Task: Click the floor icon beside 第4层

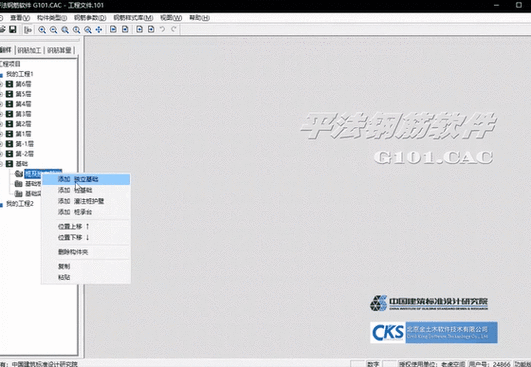Action: pyautogui.click(x=9, y=104)
